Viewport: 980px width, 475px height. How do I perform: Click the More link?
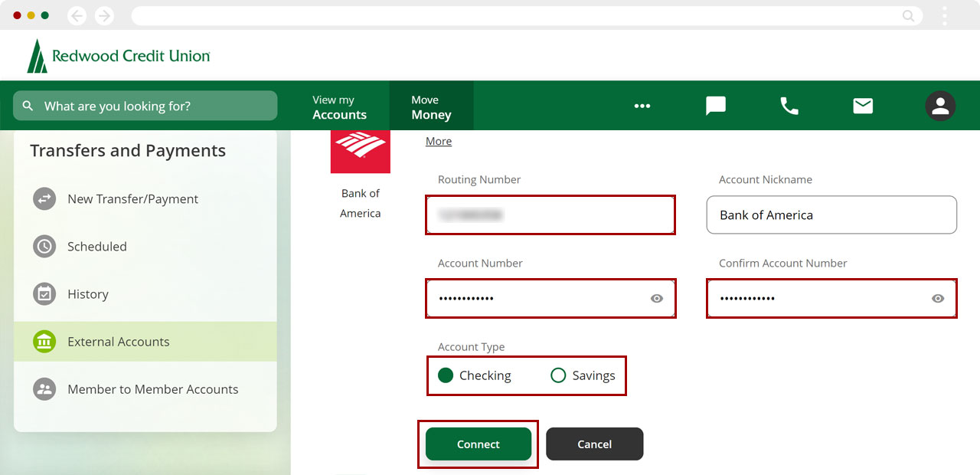tap(439, 141)
